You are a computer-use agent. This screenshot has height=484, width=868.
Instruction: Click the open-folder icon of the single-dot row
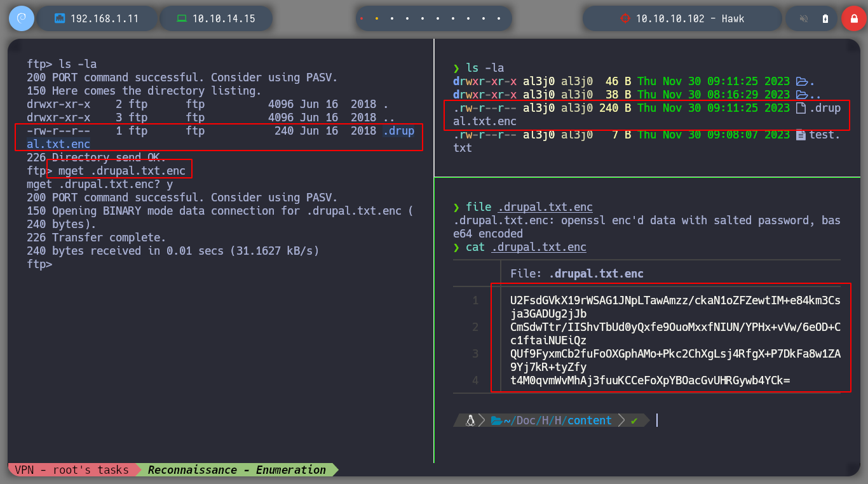point(802,81)
